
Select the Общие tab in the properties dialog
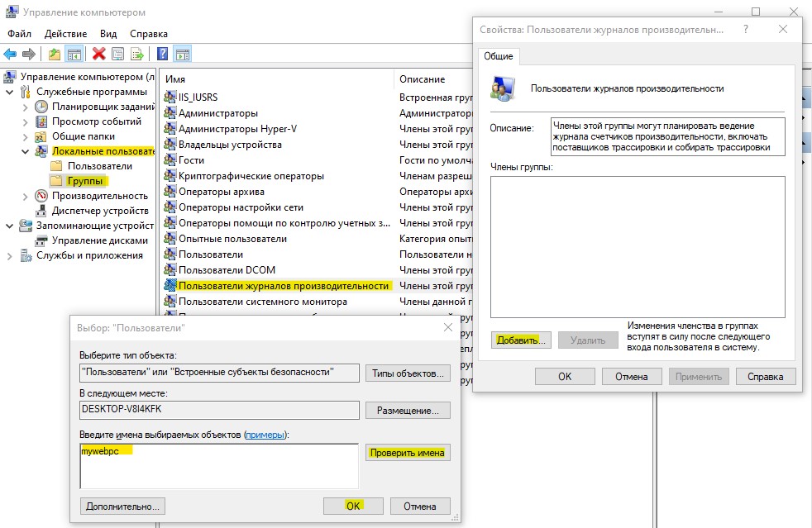click(498, 56)
